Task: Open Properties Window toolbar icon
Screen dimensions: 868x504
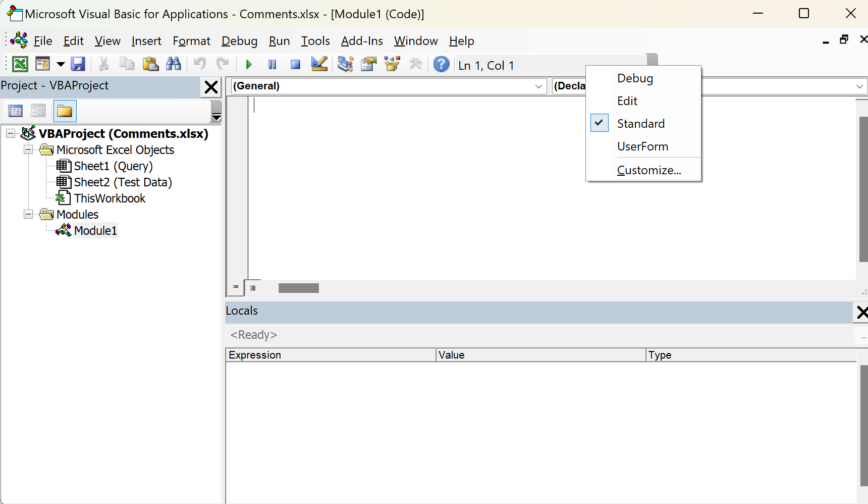Action: click(x=369, y=64)
